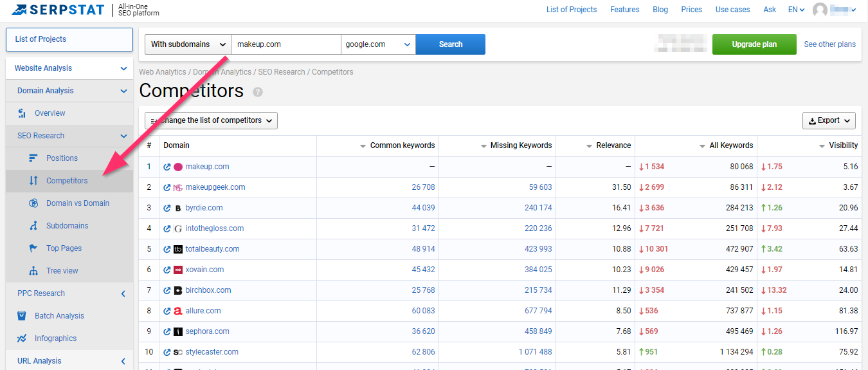Open the Export dropdown
Viewport: 868px width, 370px height.
coord(829,120)
